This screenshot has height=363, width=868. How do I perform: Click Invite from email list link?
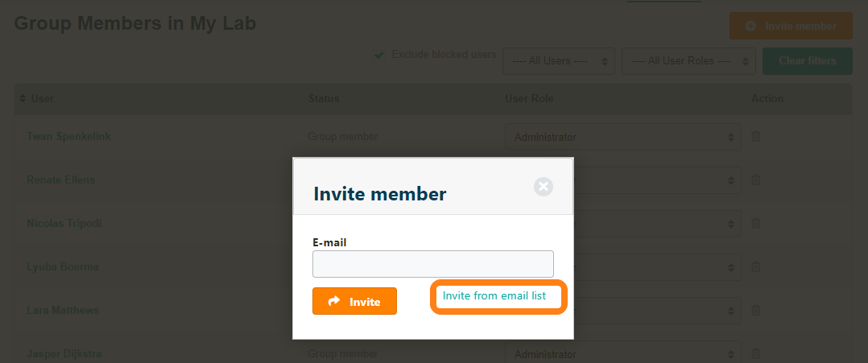pyautogui.click(x=494, y=296)
